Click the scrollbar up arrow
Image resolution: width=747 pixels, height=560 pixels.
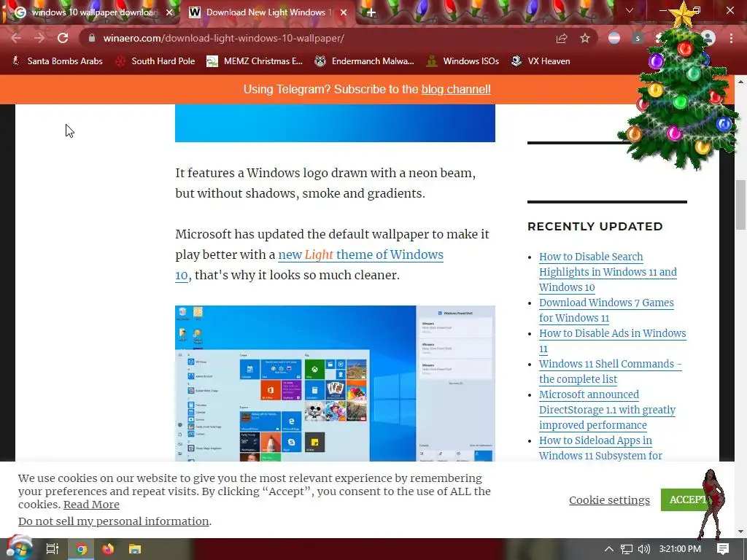[x=741, y=82]
